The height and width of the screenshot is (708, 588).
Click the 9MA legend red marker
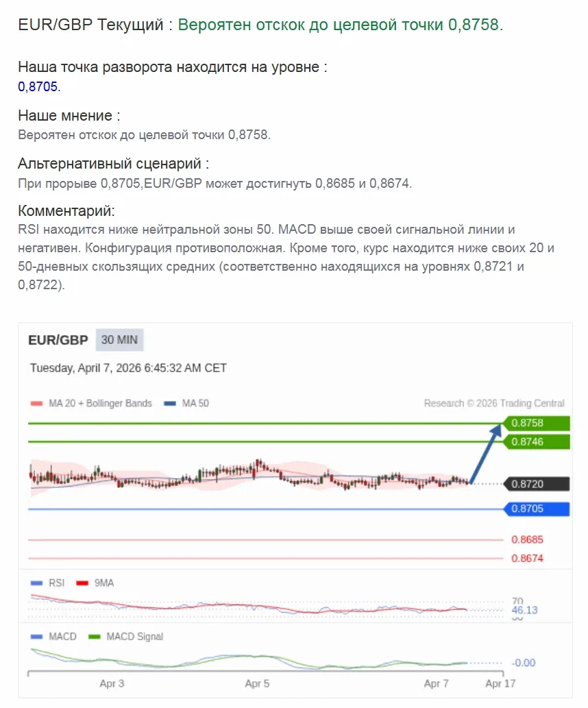[82, 583]
